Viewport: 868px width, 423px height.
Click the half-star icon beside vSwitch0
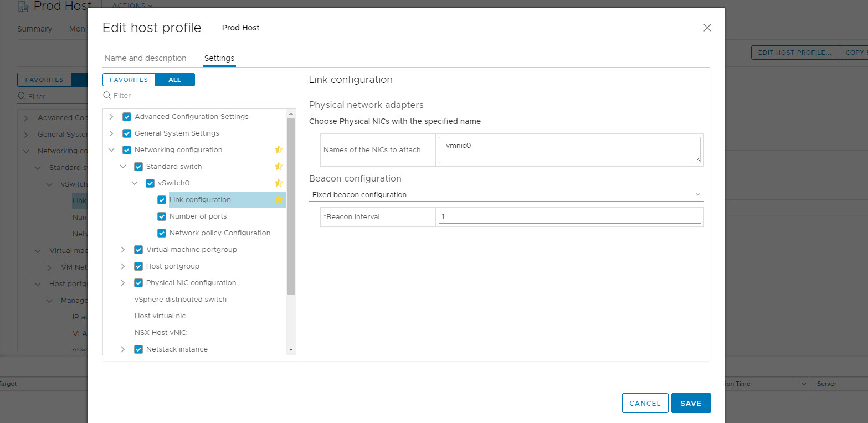click(279, 183)
